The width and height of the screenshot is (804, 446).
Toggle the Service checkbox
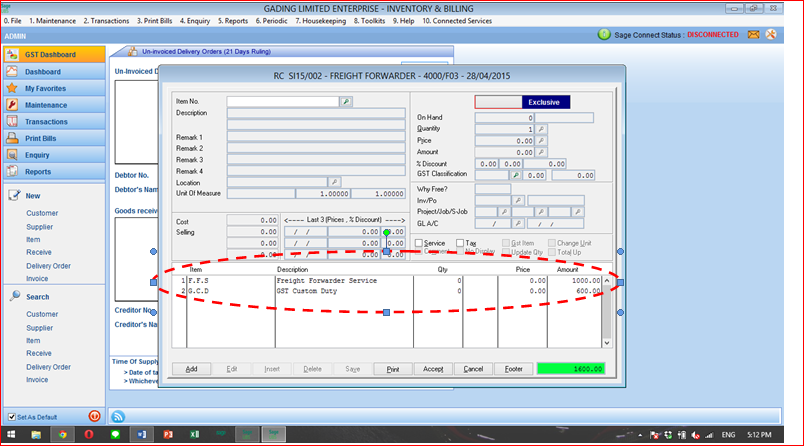pos(419,243)
